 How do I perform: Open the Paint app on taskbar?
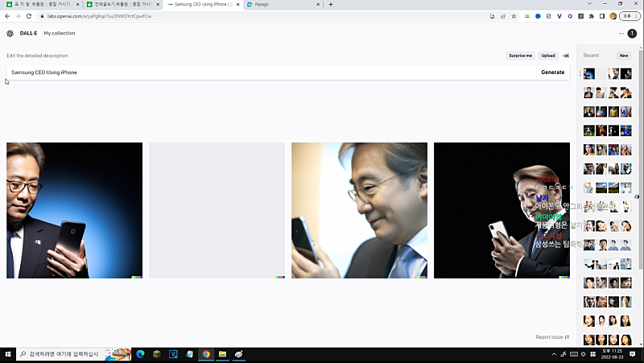(x=238, y=354)
